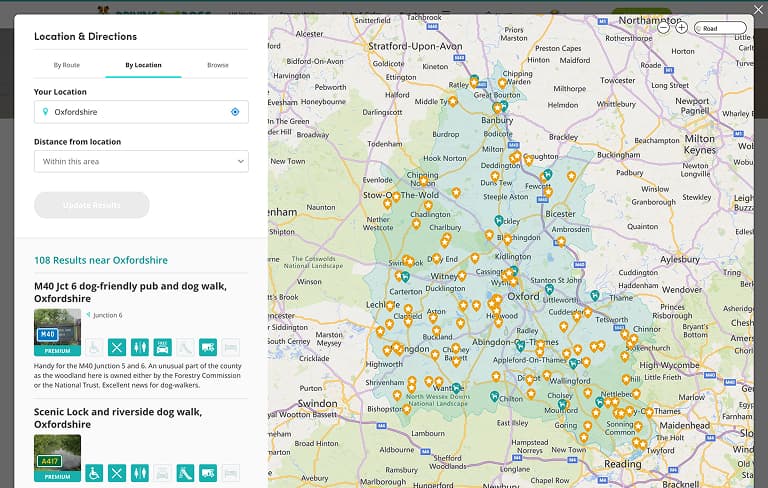Switch to the Browse tab
768x488 pixels.
(x=217, y=65)
